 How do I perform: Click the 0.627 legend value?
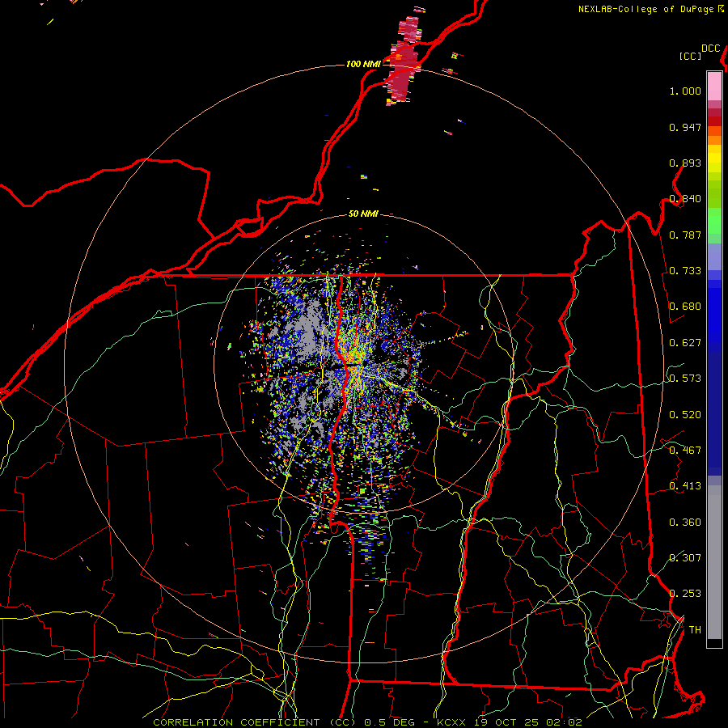pos(685,343)
